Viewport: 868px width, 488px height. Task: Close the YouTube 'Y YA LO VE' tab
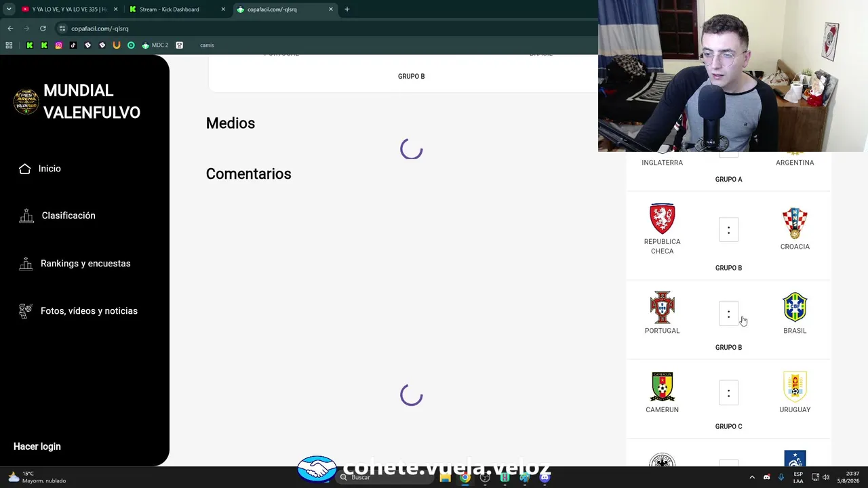(116, 9)
